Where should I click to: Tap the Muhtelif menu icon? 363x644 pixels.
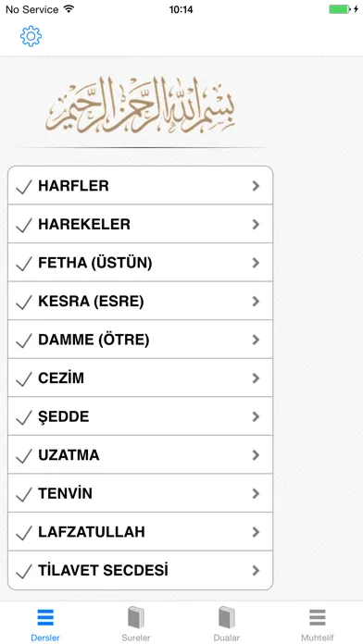tap(318, 617)
